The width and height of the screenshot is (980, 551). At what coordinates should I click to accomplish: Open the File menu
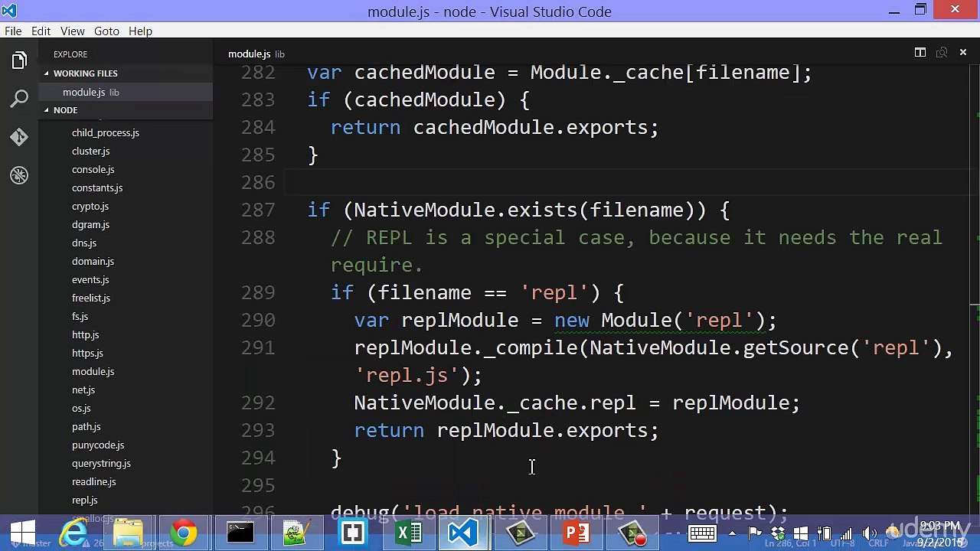point(13,31)
